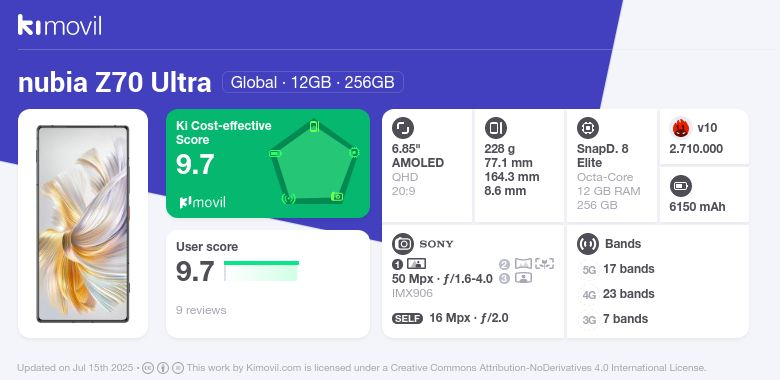Click the Bands signal icon
780x380 pixels.
[587, 244]
